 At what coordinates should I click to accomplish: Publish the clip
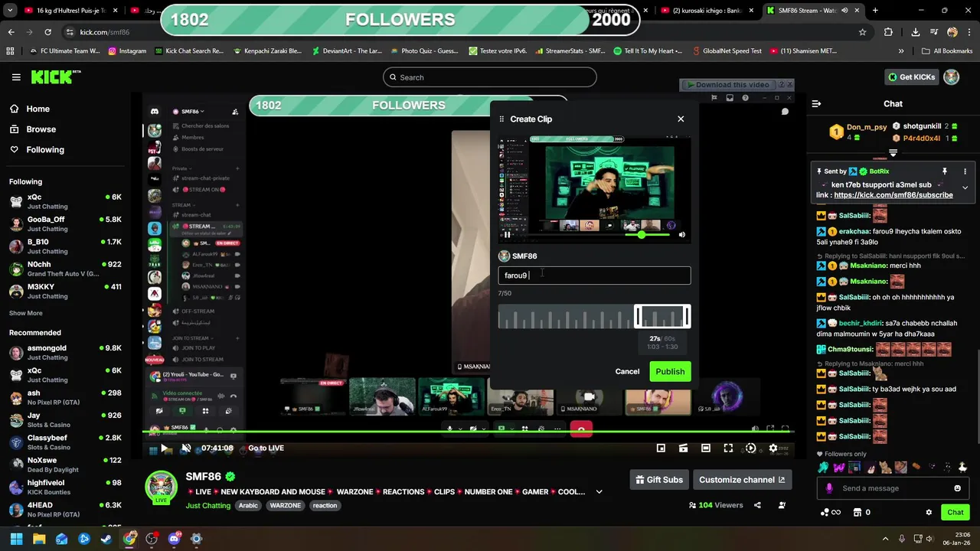tap(670, 371)
